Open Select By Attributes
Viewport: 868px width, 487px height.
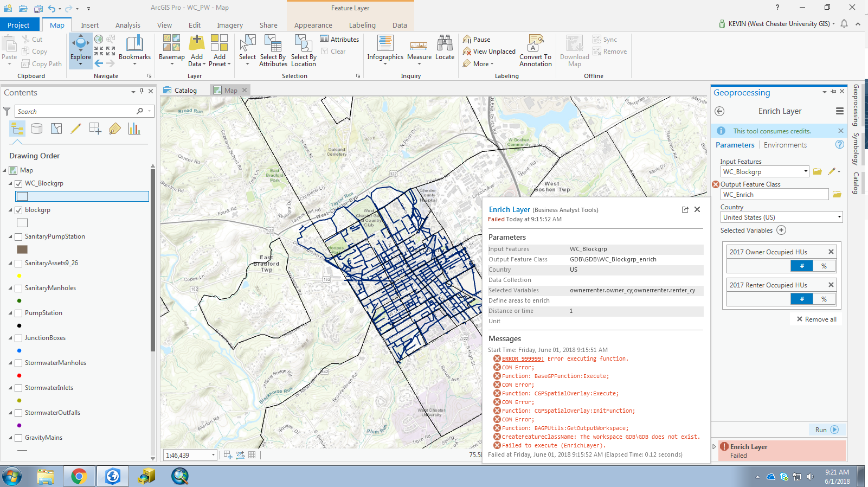(273, 50)
